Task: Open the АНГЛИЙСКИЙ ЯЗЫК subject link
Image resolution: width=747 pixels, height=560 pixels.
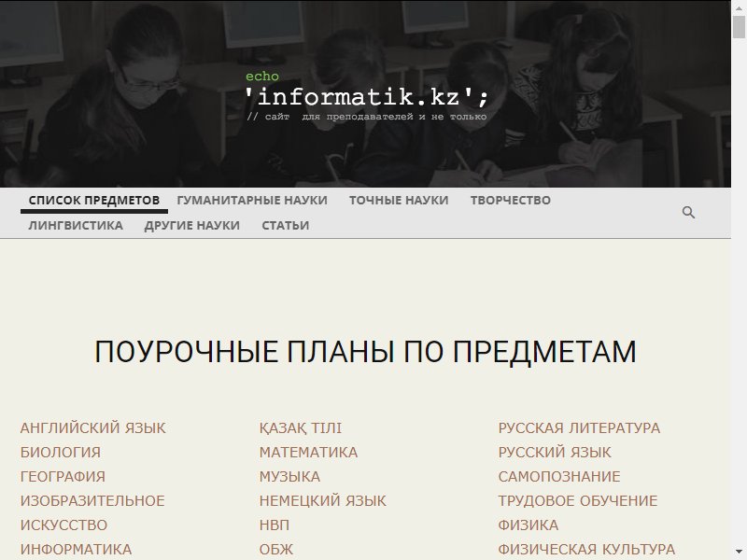Action: pyautogui.click(x=92, y=427)
